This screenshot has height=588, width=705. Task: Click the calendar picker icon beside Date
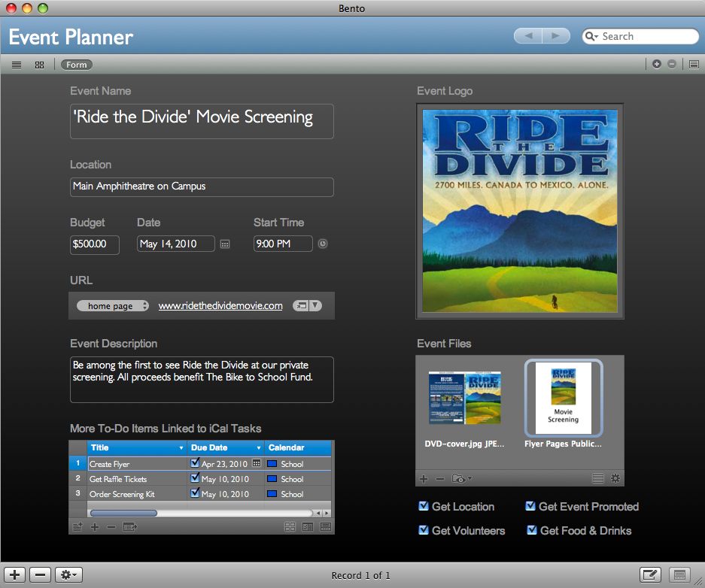click(x=224, y=244)
